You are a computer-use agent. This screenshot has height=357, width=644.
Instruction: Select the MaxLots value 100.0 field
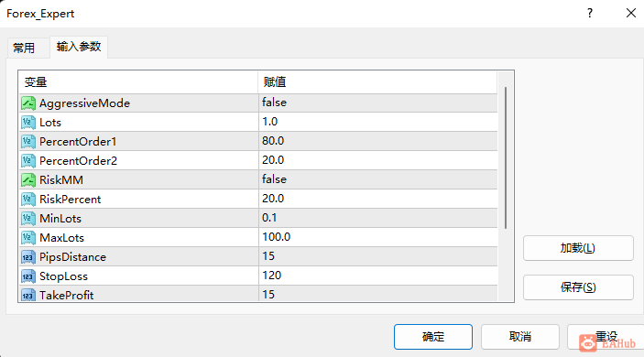[x=377, y=237]
